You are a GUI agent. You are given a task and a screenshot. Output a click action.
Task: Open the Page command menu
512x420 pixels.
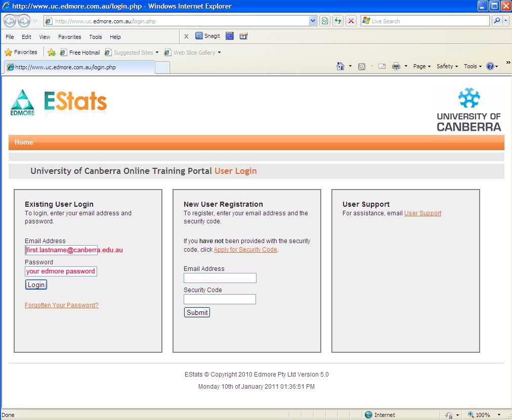(x=422, y=66)
